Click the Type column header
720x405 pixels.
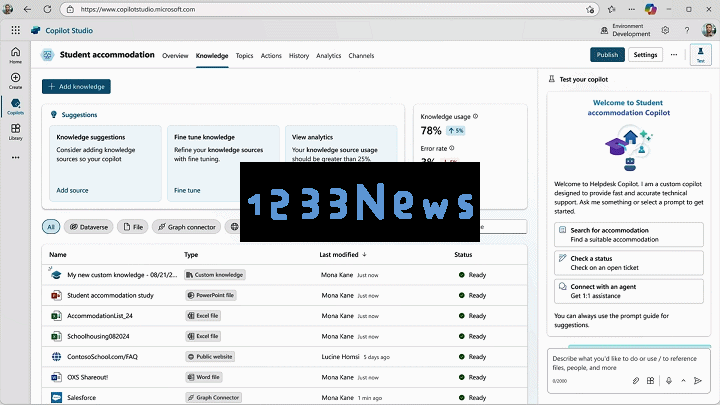pyautogui.click(x=191, y=254)
